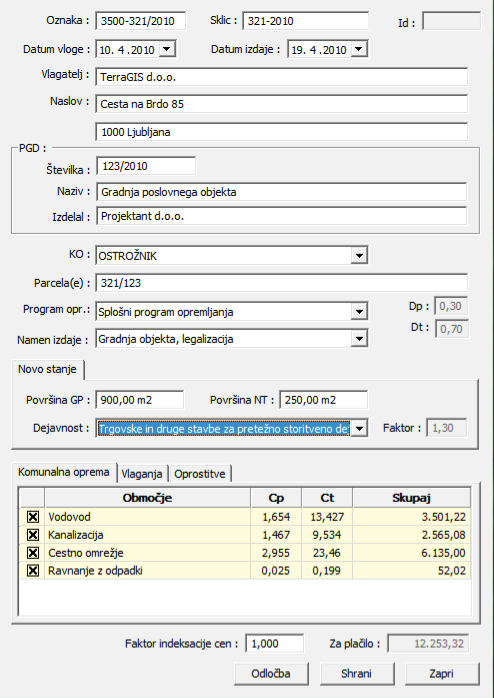Expand the Namen izdaje dropdown

click(x=359, y=339)
